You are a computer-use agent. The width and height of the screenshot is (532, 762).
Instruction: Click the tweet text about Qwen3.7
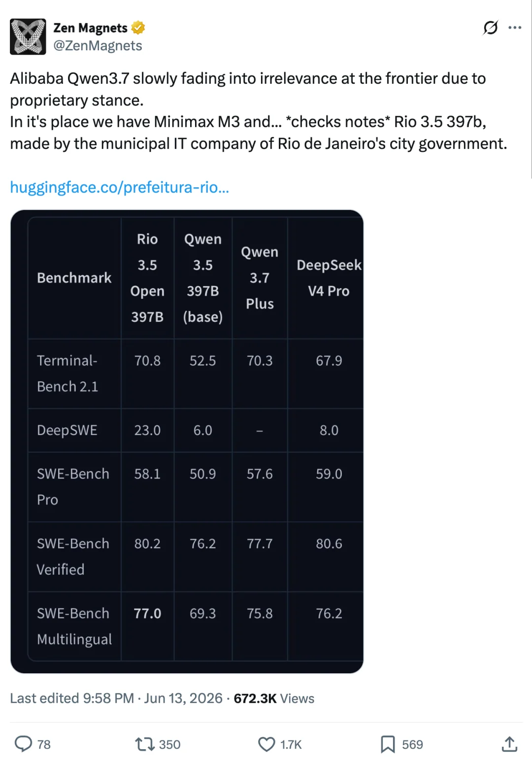pyautogui.click(x=259, y=111)
